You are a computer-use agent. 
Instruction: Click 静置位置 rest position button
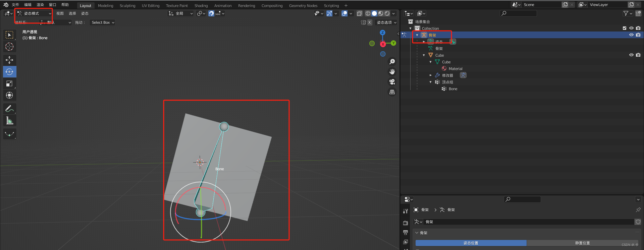tap(582, 243)
